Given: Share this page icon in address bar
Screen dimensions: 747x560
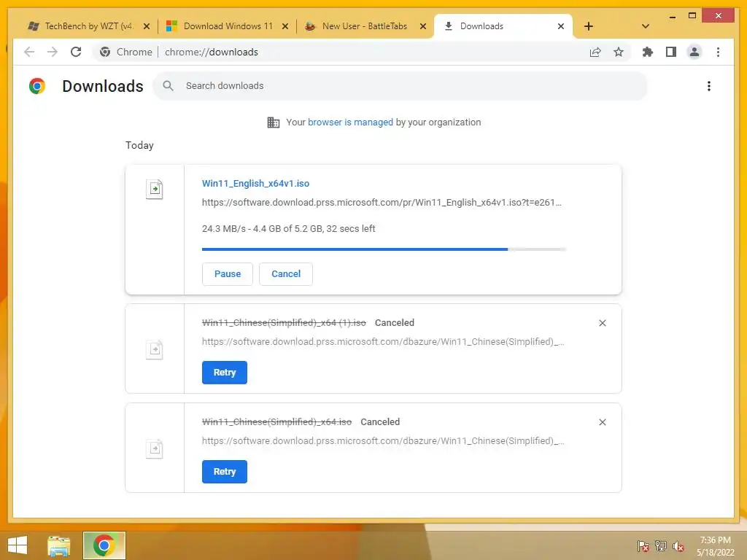Looking at the screenshot, I should [595, 52].
